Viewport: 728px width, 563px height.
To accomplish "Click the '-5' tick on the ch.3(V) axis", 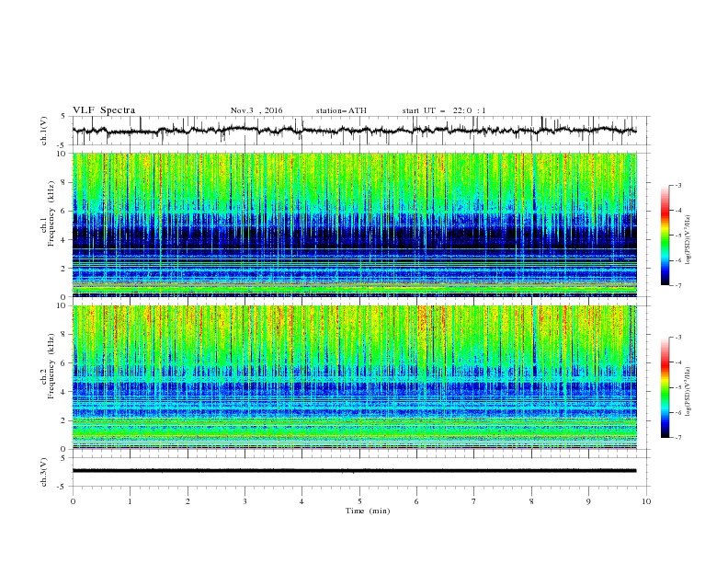I will (x=63, y=487).
